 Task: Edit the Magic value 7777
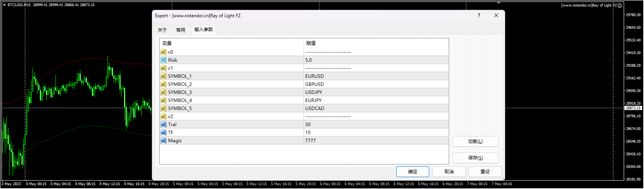(376, 141)
